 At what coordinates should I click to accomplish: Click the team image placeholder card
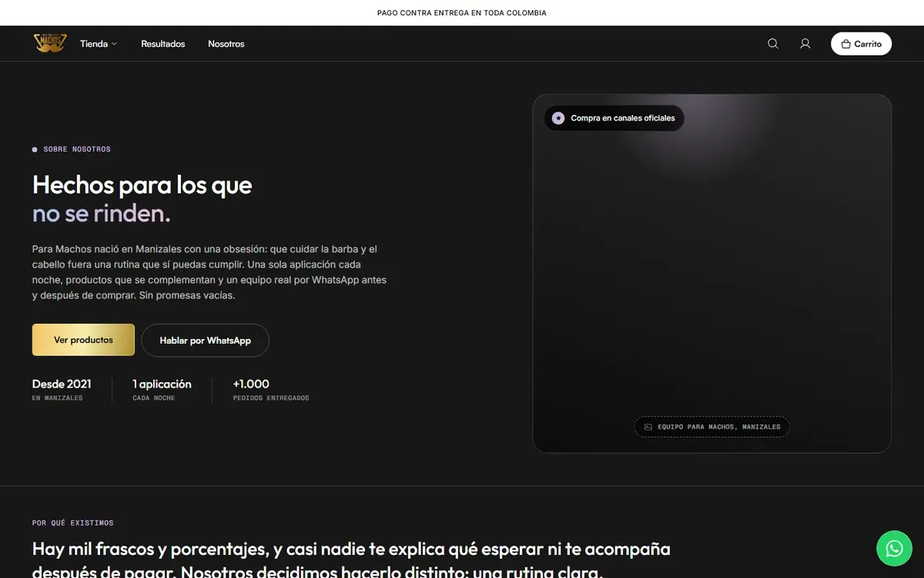pyautogui.click(x=712, y=274)
